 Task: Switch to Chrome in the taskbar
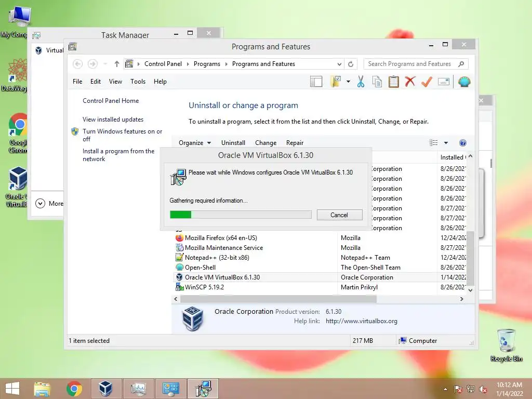point(74,389)
